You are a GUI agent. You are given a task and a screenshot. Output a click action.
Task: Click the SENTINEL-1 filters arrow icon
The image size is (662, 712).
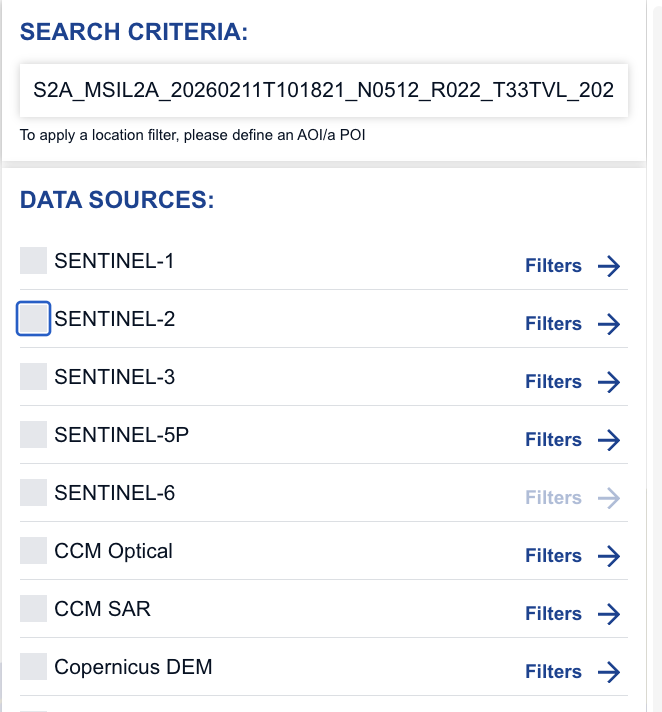[609, 266]
